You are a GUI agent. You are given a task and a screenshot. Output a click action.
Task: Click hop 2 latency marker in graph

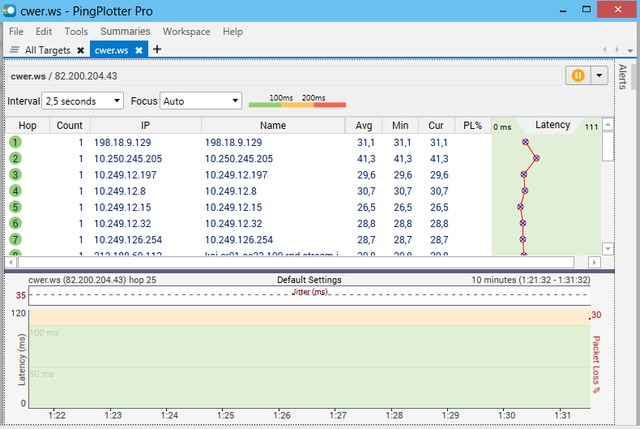536,158
